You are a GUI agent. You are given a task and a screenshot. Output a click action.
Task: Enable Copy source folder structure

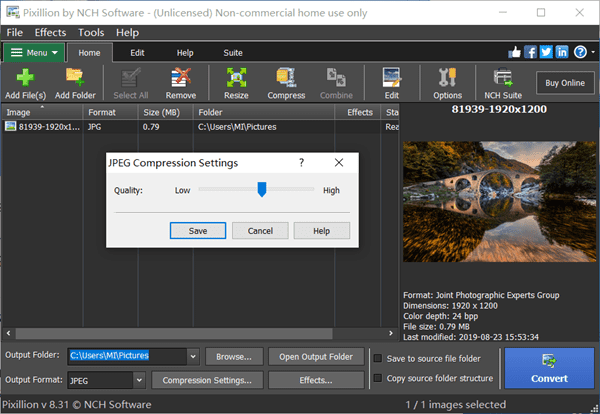(x=378, y=378)
